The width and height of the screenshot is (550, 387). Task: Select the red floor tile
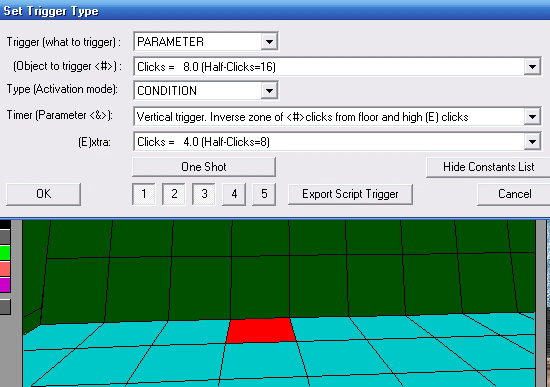[260, 330]
